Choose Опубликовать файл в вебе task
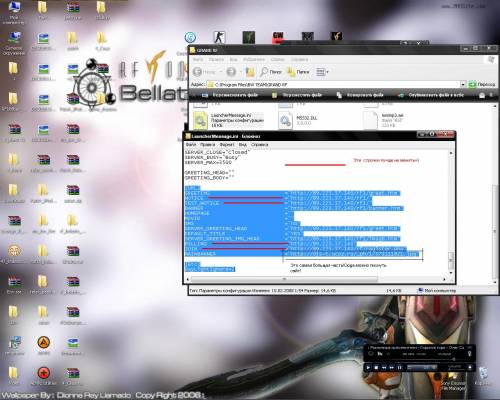The height and width of the screenshot is (400, 500). tap(431, 95)
